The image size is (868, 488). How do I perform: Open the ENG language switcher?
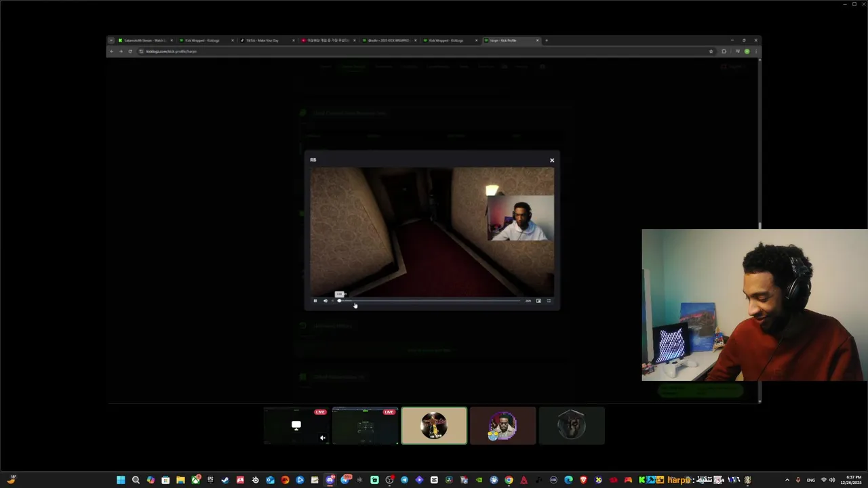point(811,480)
